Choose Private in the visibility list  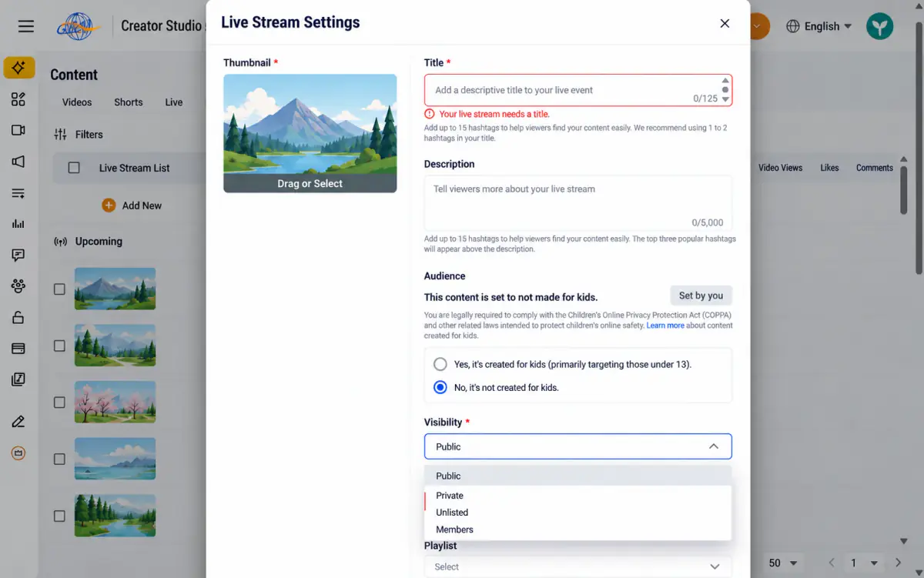[x=577, y=496]
